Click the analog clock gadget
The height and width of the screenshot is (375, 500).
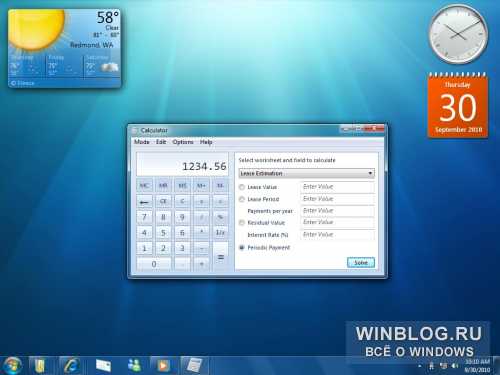458,34
